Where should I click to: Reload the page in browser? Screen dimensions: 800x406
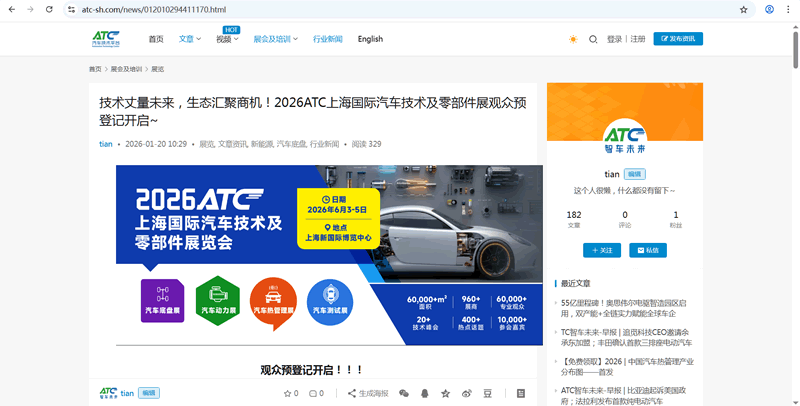(49, 9)
